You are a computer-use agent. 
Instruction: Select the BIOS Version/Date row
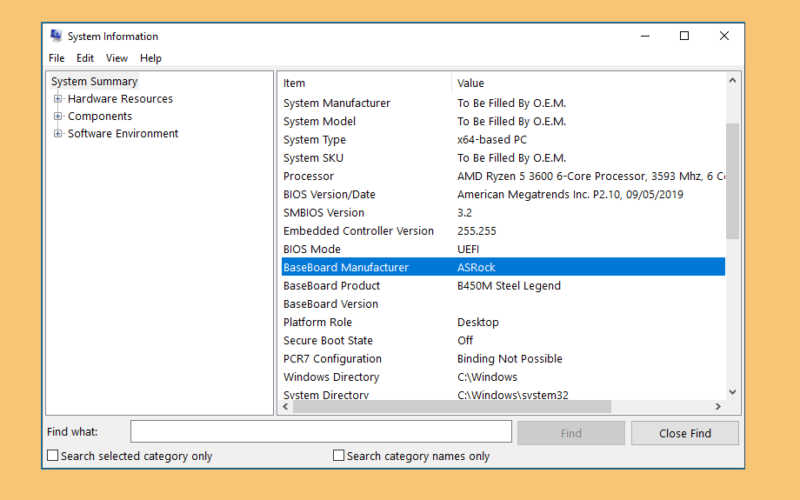point(503,194)
